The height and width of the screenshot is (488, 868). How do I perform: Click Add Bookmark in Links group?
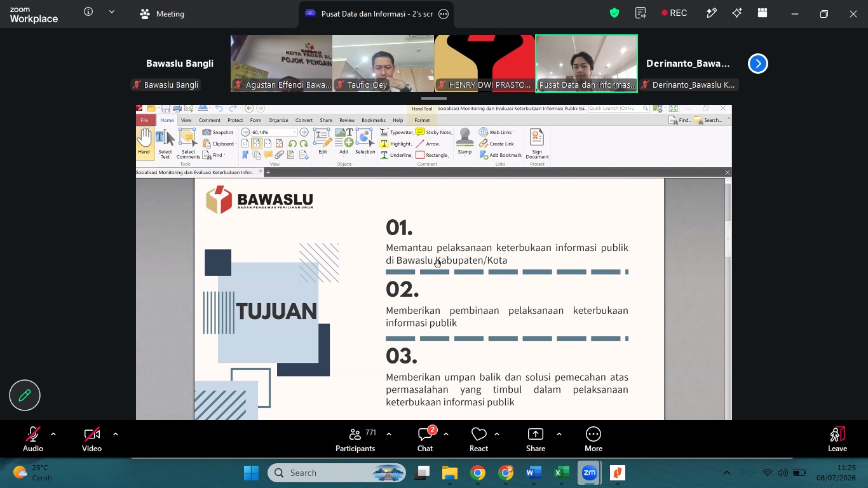point(501,155)
